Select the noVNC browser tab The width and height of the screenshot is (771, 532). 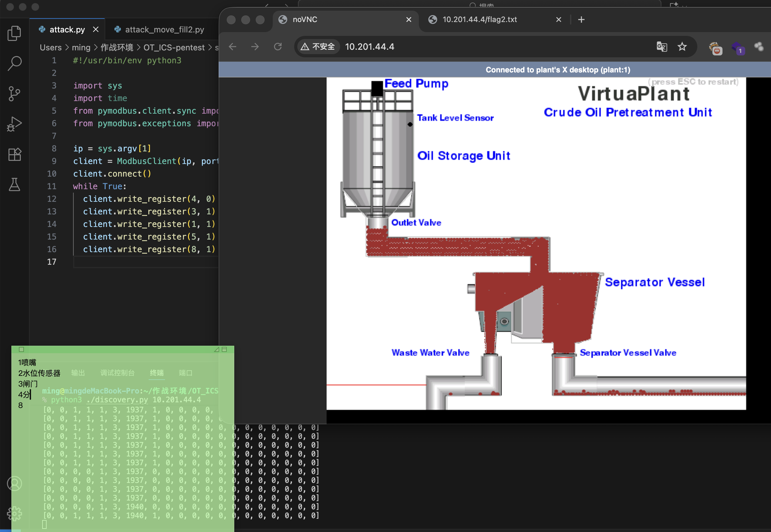click(x=345, y=20)
